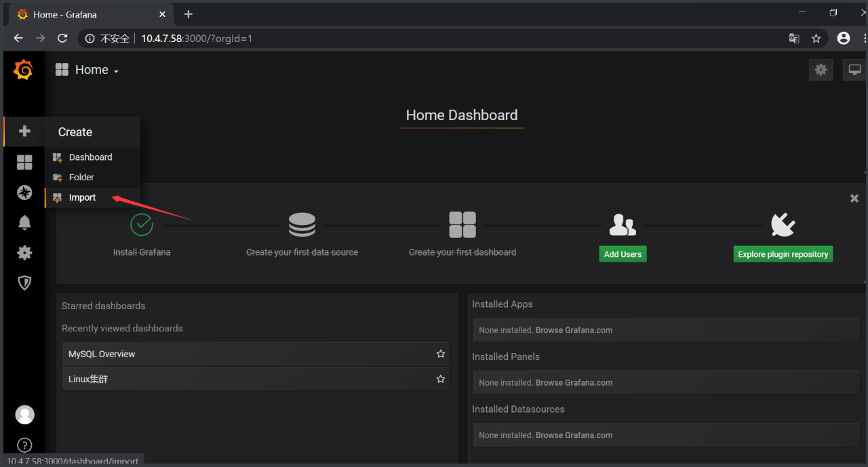Screen dimensions: 868x467
Task: Reload the page with the refresh icon
Action: click(62, 39)
